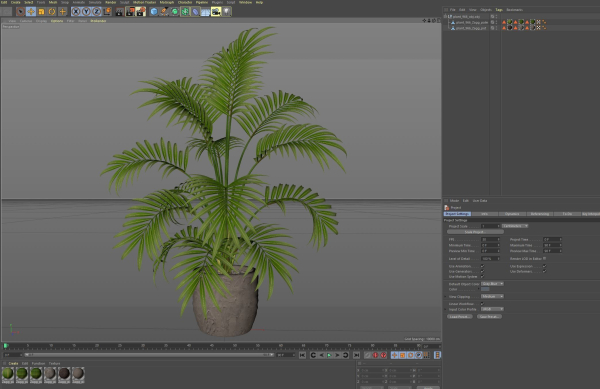Image resolution: width=600 pixels, height=389 pixels.
Task: Expand the Input Color Profile arrow
Action: click(445, 309)
